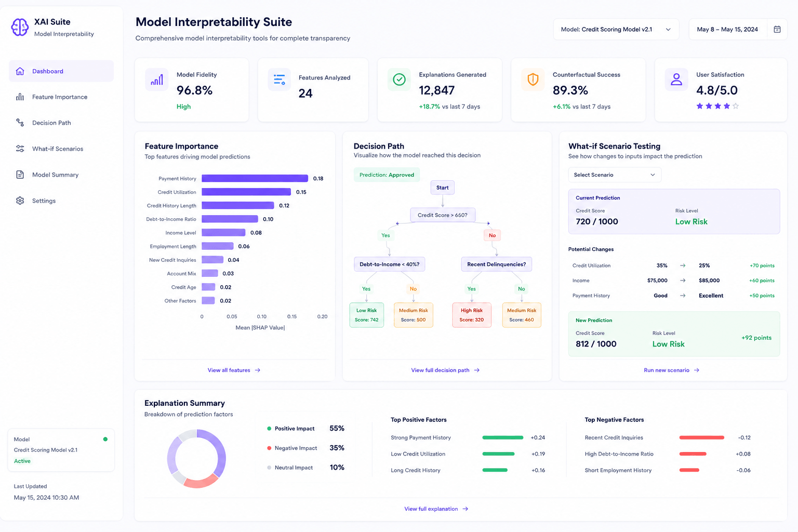Select the Credit Score > 660? node
This screenshot has height=532, width=798.
click(443, 215)
